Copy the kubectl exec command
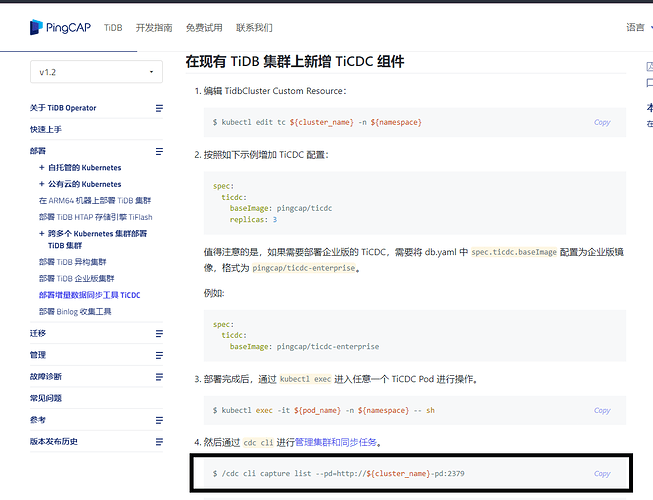The width and height of the screenshot is (653, 500). click(x=602, y=410)
